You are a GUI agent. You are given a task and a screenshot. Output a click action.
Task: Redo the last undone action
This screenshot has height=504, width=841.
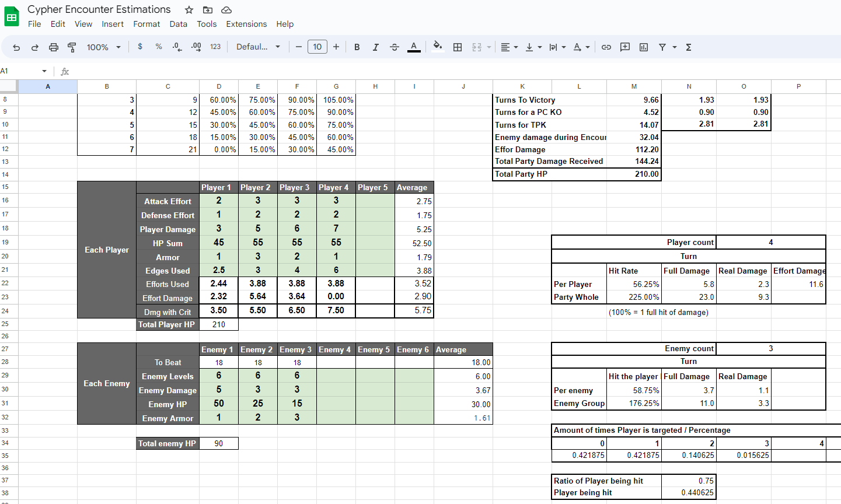[x=34, y=47]
